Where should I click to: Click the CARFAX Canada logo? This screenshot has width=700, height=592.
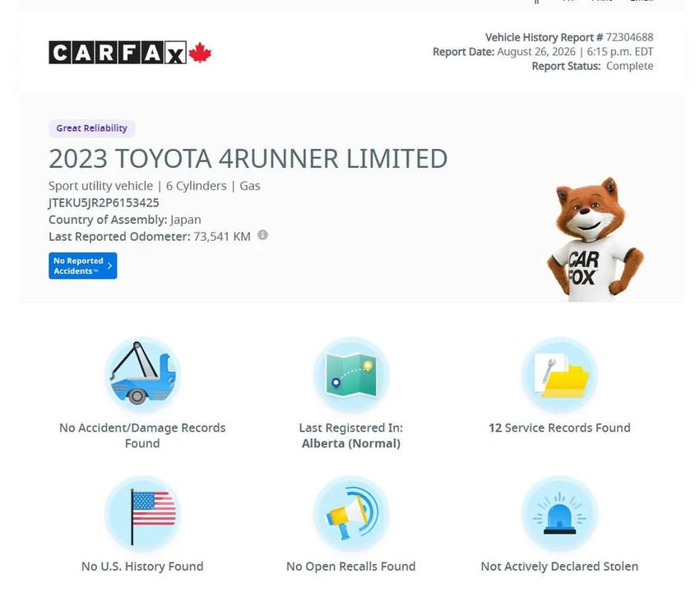tap(130, 53)
